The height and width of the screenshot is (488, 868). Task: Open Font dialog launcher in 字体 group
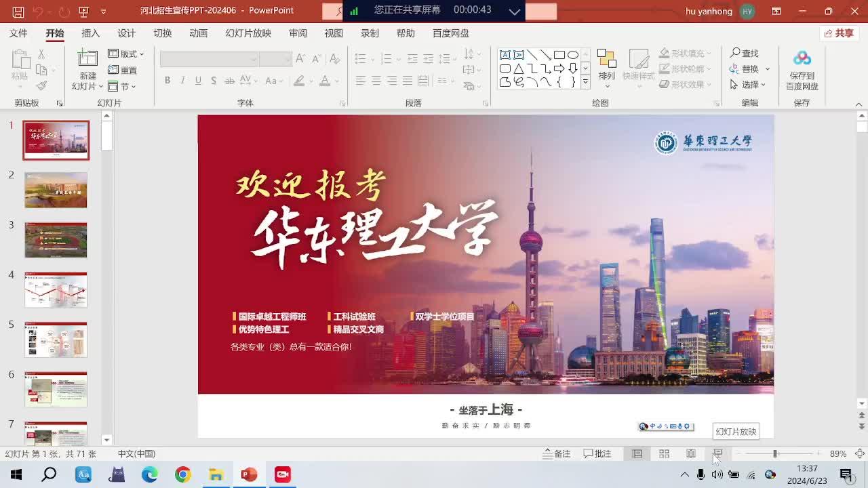coord(342,104)
